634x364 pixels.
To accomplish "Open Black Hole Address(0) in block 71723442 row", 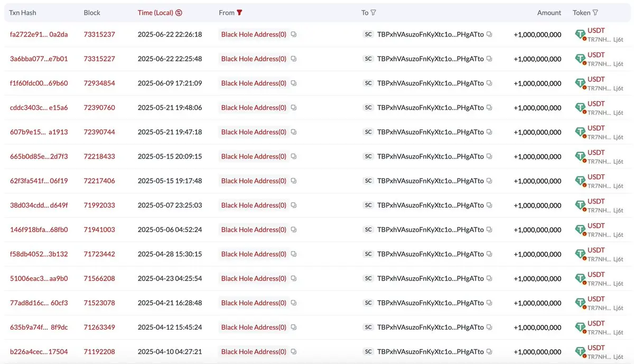I will 254,254.
